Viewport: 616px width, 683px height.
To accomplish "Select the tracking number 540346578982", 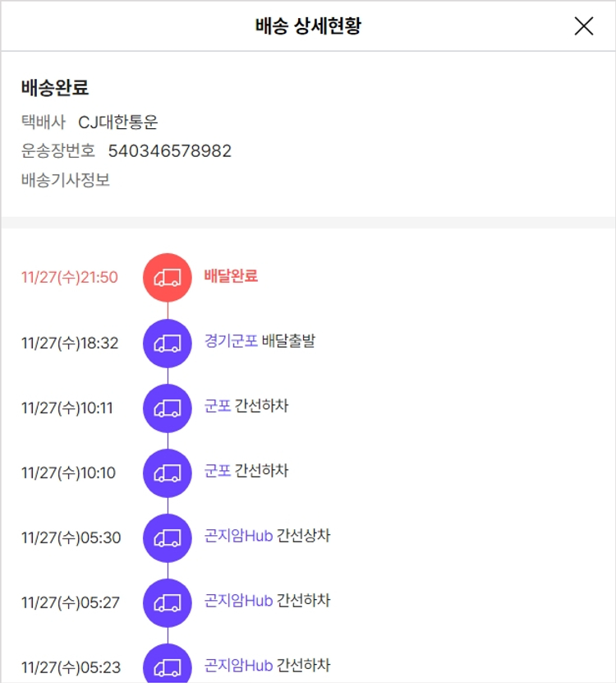I will tap(169, 151).
